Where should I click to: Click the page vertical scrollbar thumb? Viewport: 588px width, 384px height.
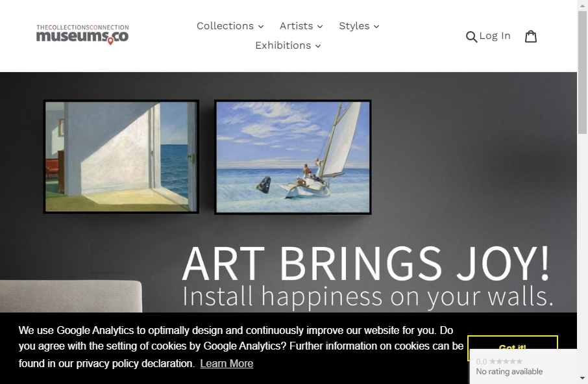(582, 72)
